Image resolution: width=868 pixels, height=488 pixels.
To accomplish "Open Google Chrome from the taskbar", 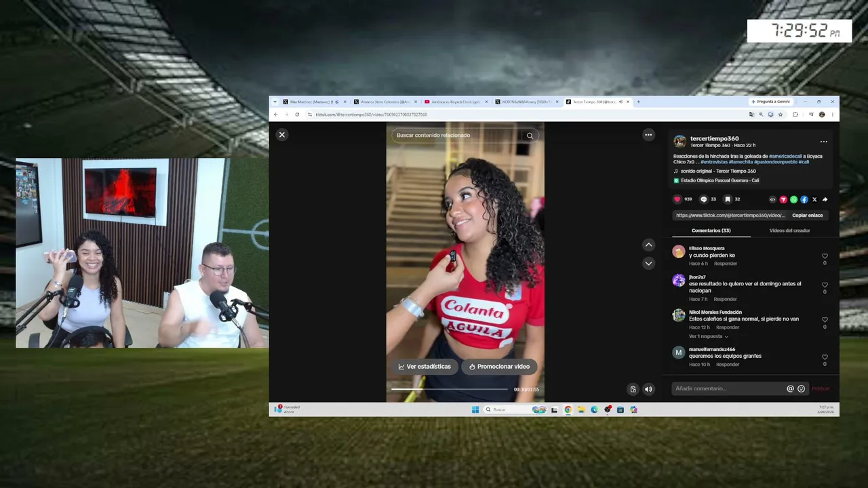I will click(568, 409).
